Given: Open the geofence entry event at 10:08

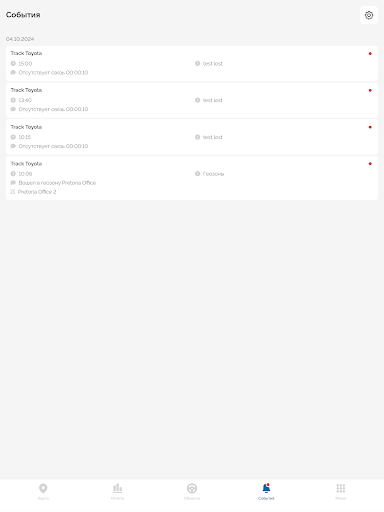Looking at the screenshot, I should [192, 178].
